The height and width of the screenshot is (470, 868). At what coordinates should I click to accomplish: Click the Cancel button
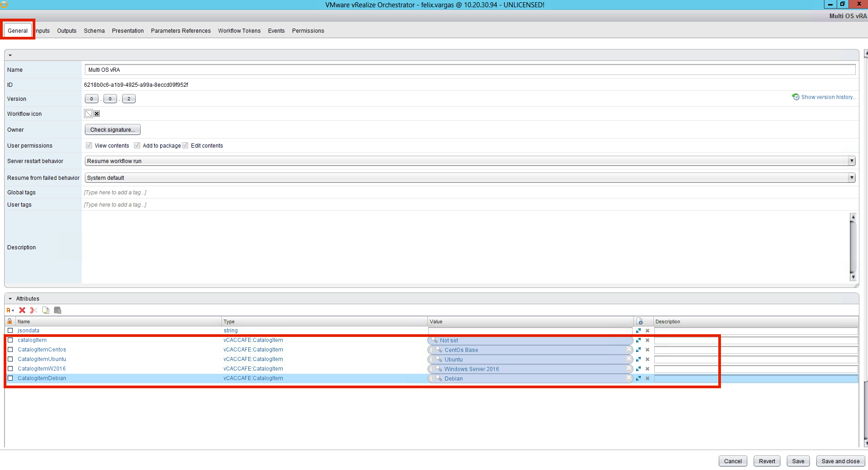point(733,461)
